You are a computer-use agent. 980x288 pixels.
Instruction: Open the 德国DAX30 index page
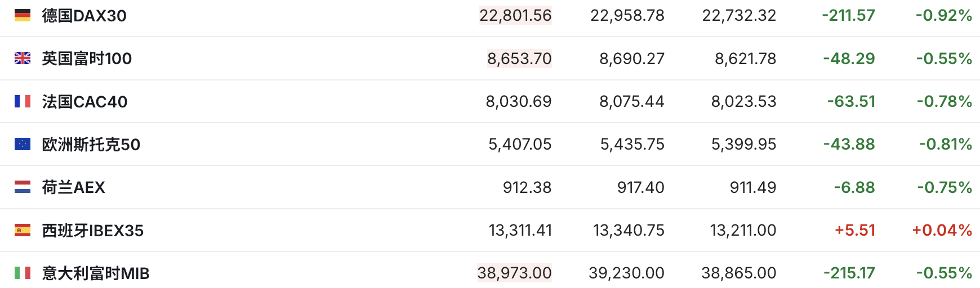click(84, 16)
